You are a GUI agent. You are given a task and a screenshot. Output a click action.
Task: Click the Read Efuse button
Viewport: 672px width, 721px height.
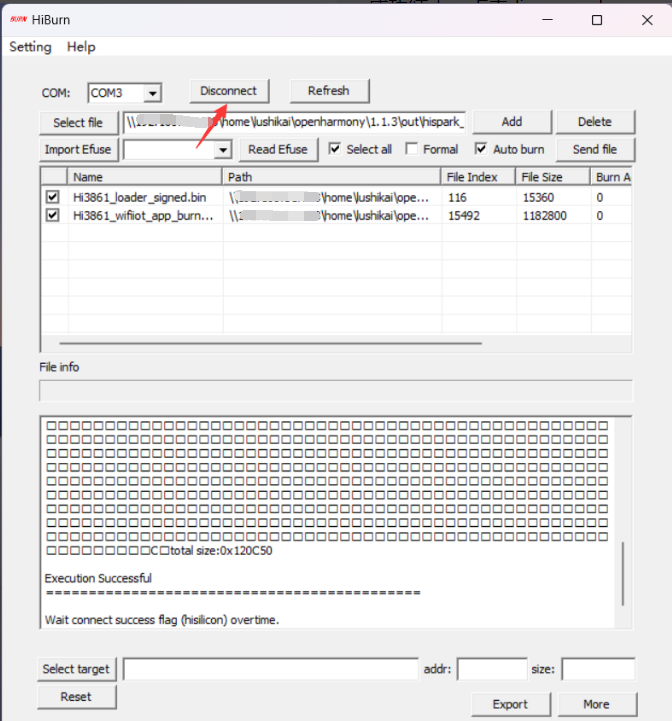278,149
